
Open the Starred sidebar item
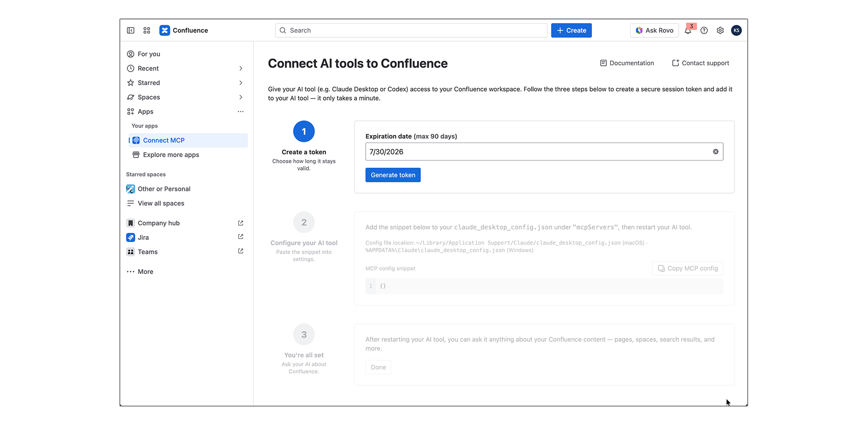tap(149, 83)
